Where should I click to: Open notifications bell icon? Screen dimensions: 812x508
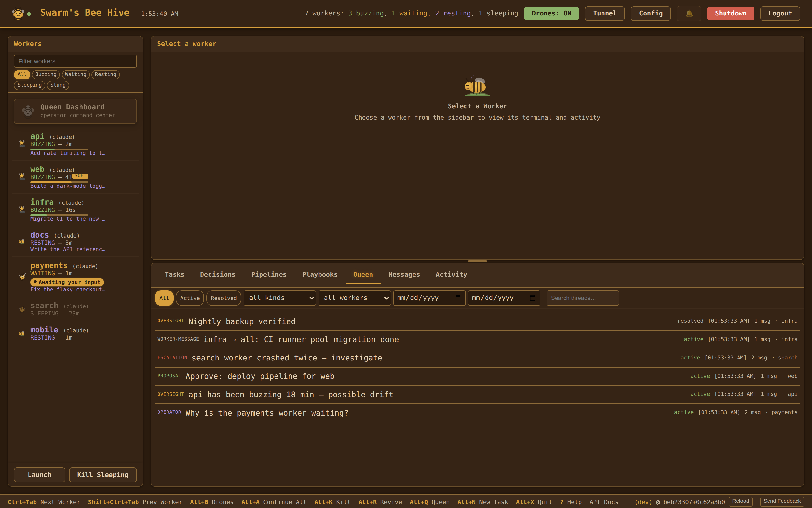coord(689,14)
